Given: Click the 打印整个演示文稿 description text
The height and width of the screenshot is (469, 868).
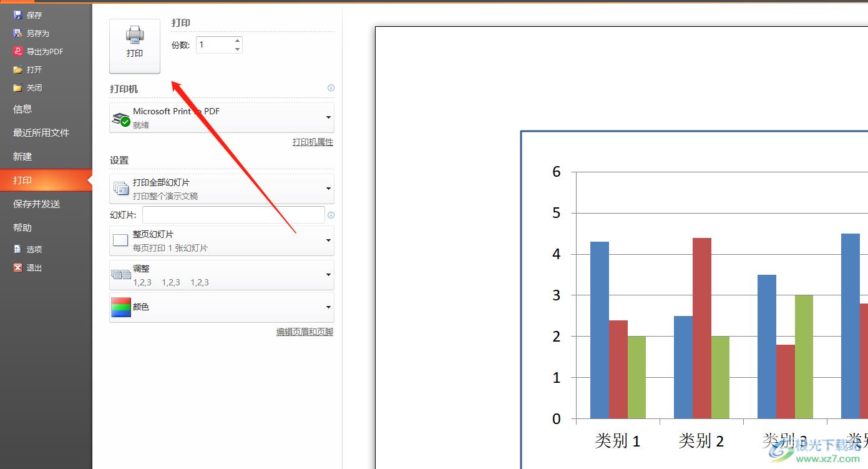Looking at the screenshot, I should coord(165,196).
